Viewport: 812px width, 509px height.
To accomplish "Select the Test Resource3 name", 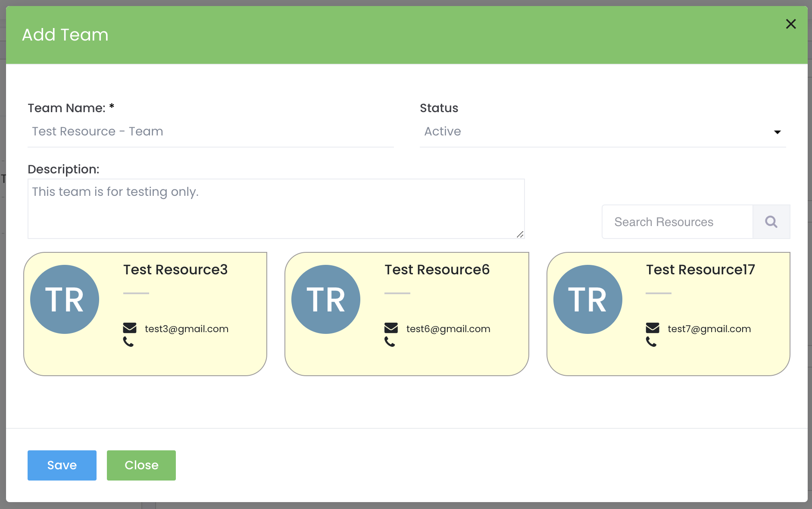I will [175, 270].
